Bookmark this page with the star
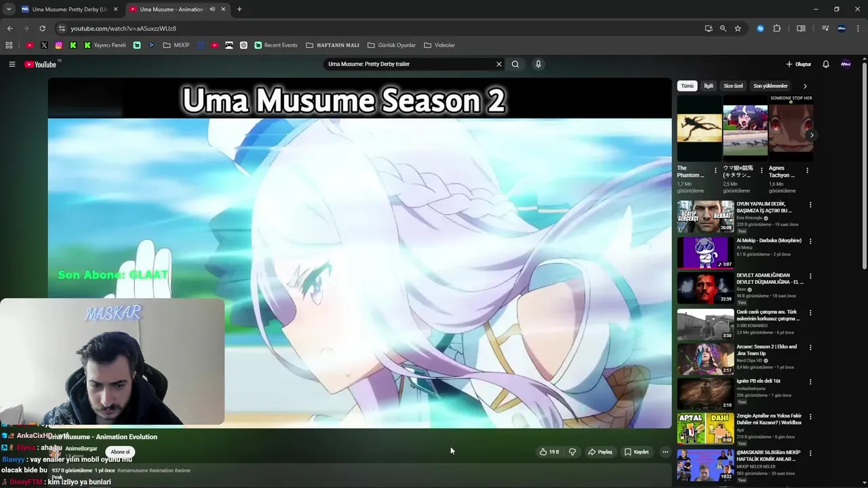Image resolution: width=868 pixels, height=488 pixels. tap(738, 28)
